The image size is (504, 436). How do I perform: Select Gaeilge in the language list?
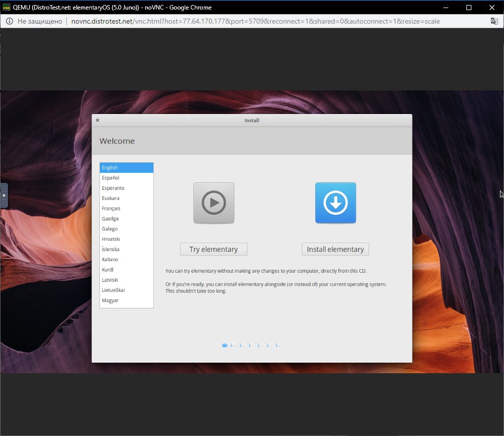tap(127, 219)
